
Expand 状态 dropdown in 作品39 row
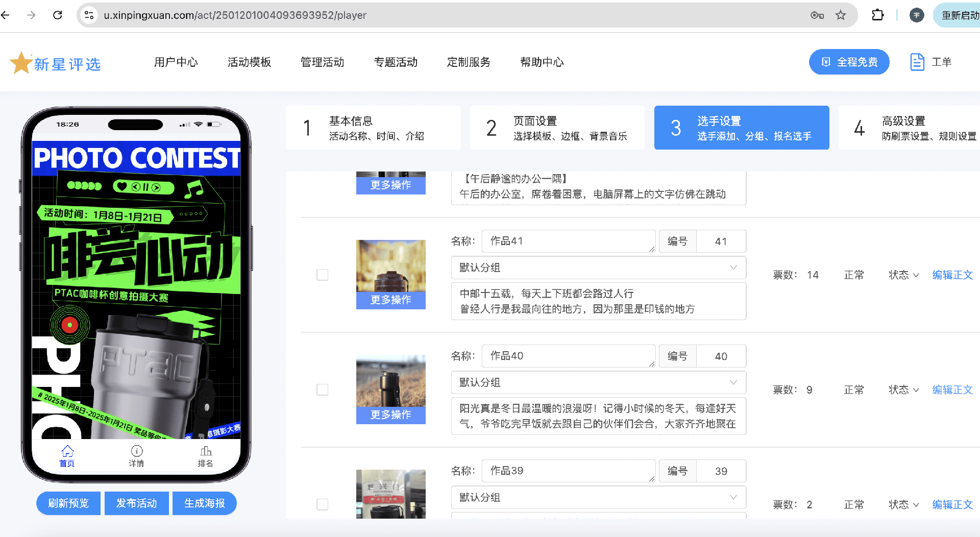click(903, 504)
